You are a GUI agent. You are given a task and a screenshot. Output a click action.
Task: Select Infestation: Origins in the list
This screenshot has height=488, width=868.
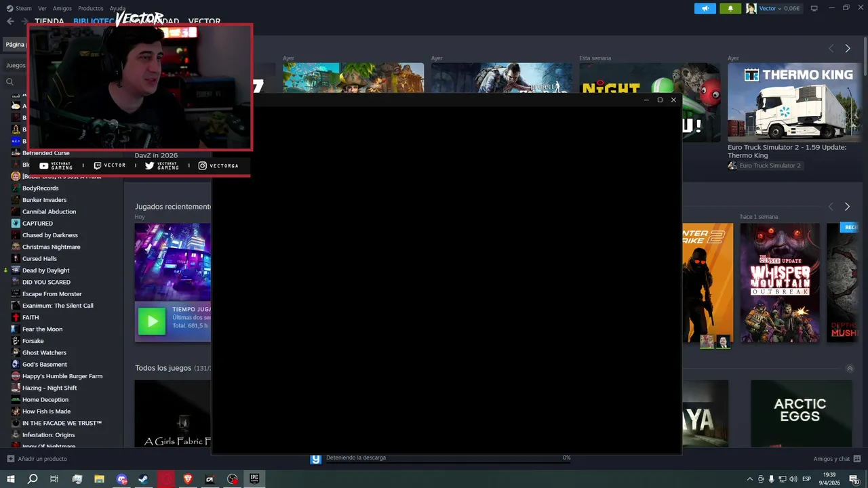[48, 434]
